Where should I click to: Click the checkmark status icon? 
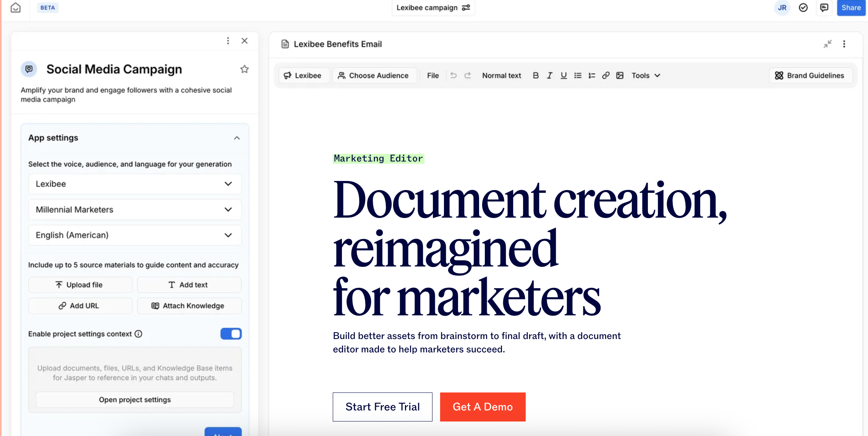point(803,8)
